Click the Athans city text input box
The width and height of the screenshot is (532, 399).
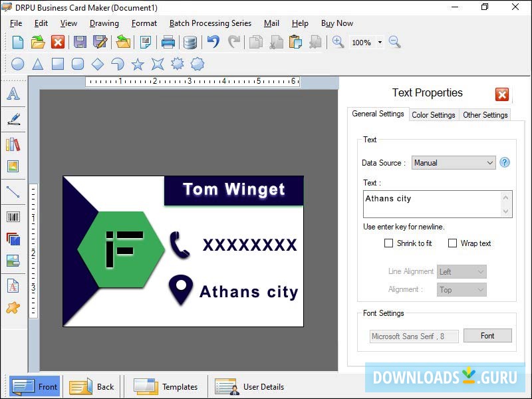tap(438, 204)
